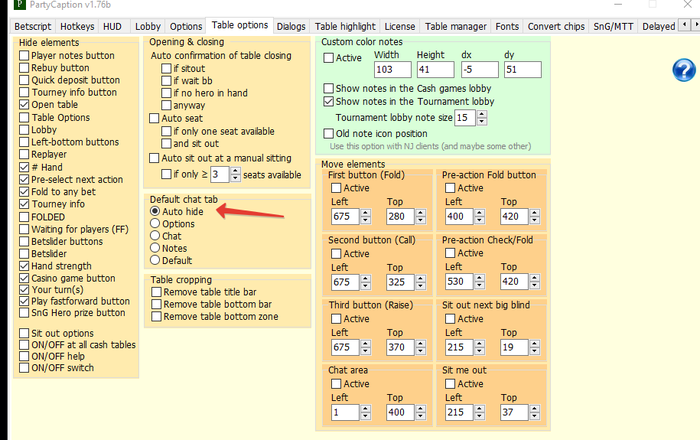Select the Chat default chat tab radio
700x440 pixels.
(x=155, y=236)
